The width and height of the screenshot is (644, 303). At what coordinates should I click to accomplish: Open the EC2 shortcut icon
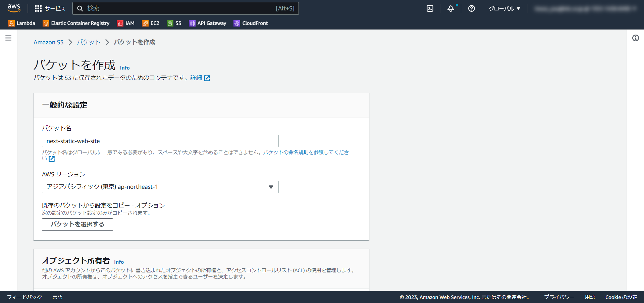[151, 23]
